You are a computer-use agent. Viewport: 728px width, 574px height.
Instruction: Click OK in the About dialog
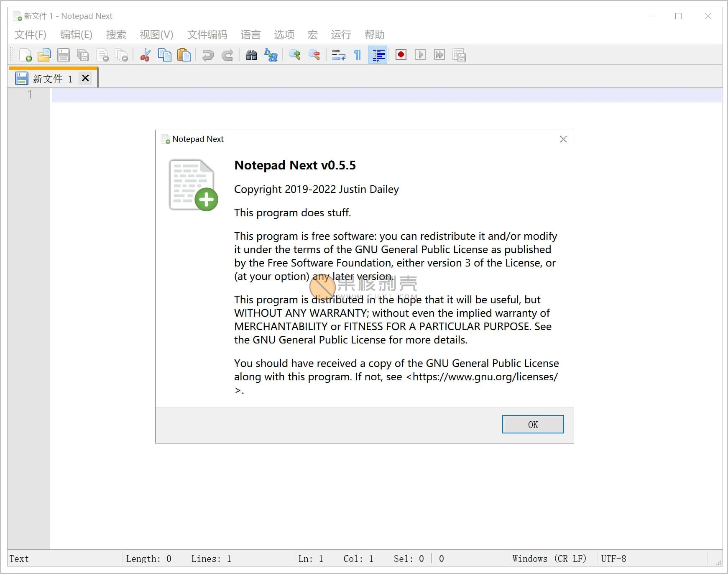533,424
